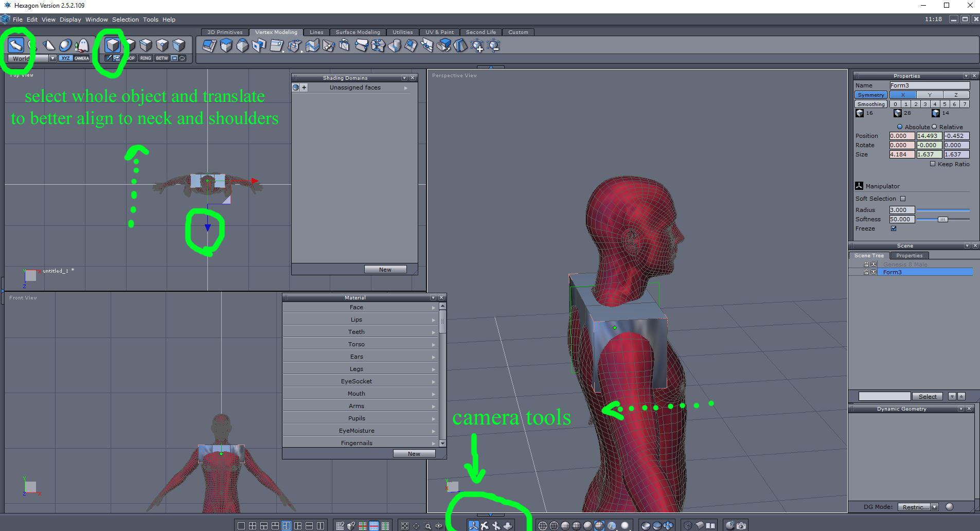Hide the Form3 object with eye icon
980x531 pixels.
874,272
